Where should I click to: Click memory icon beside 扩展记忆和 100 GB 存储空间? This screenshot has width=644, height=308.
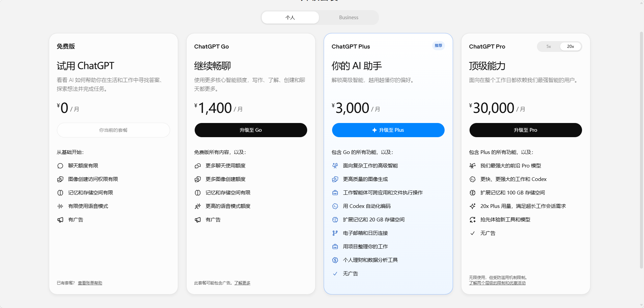473,193
